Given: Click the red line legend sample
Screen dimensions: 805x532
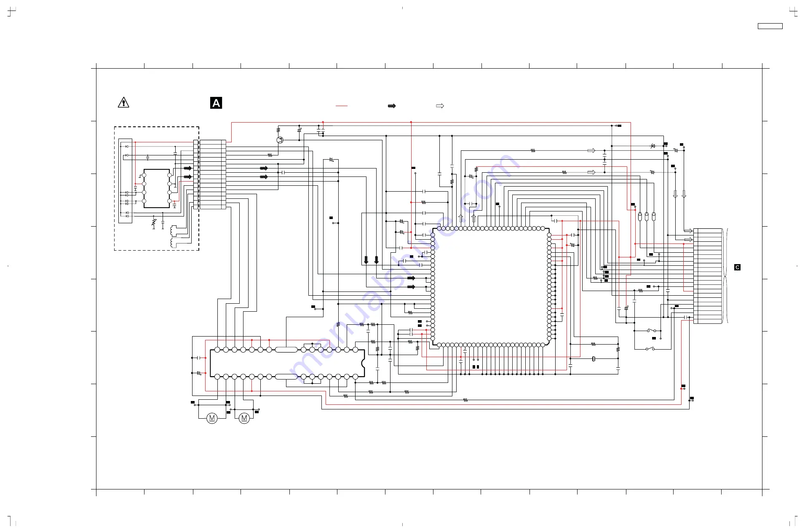Looking at the screenshot, I should coord(342,106).
